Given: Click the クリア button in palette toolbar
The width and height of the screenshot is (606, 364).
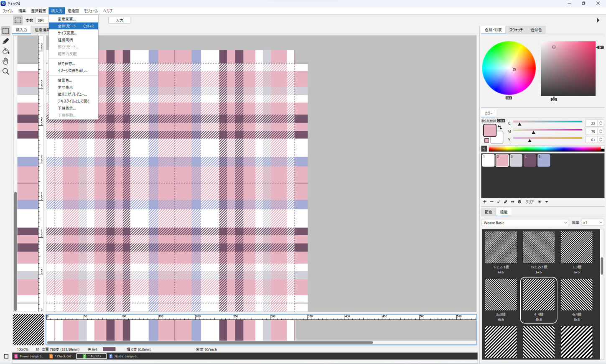Looking at the screenshot, I should (530, 202).
